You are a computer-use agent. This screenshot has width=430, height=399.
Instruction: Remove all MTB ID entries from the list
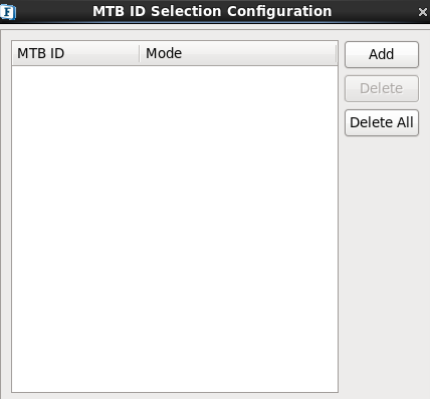(381, 122)
